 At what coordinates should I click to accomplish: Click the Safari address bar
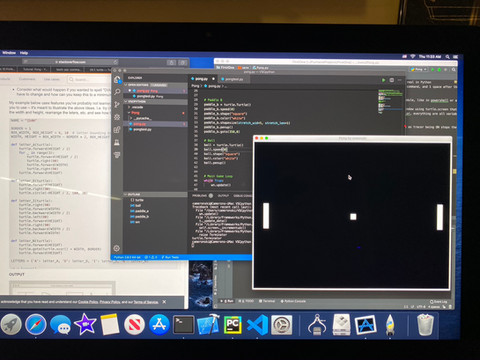pyautogui.click(x=70, y=62)
